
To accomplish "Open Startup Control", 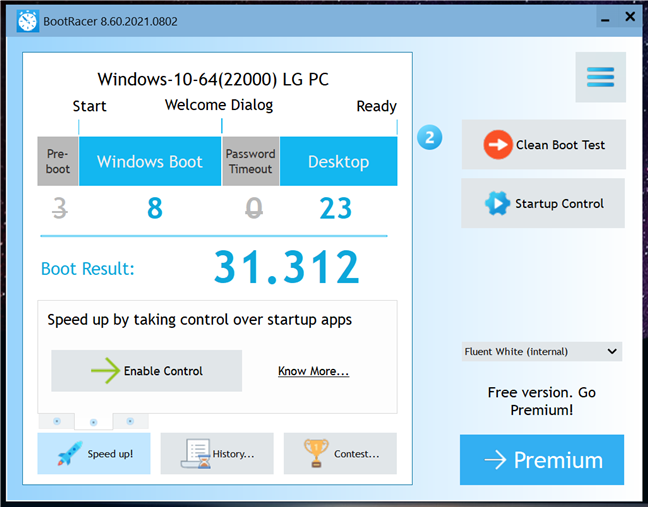I will pyautogui.click(x=543, y=203).
